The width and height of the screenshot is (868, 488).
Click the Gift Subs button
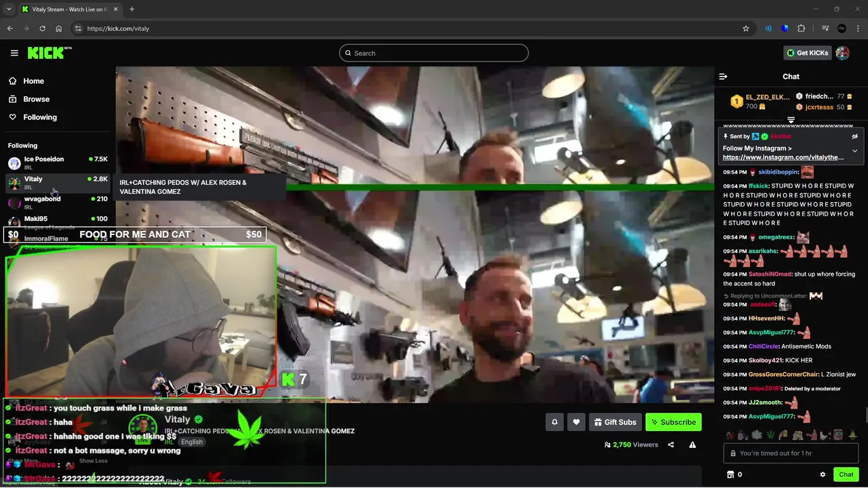pyautogui.click(x=615, y=422)
